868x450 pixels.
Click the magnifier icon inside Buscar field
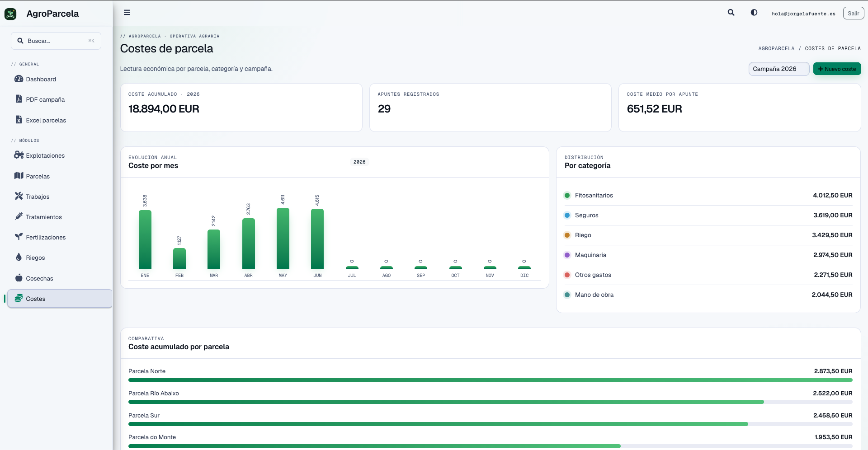coord(20,41)
